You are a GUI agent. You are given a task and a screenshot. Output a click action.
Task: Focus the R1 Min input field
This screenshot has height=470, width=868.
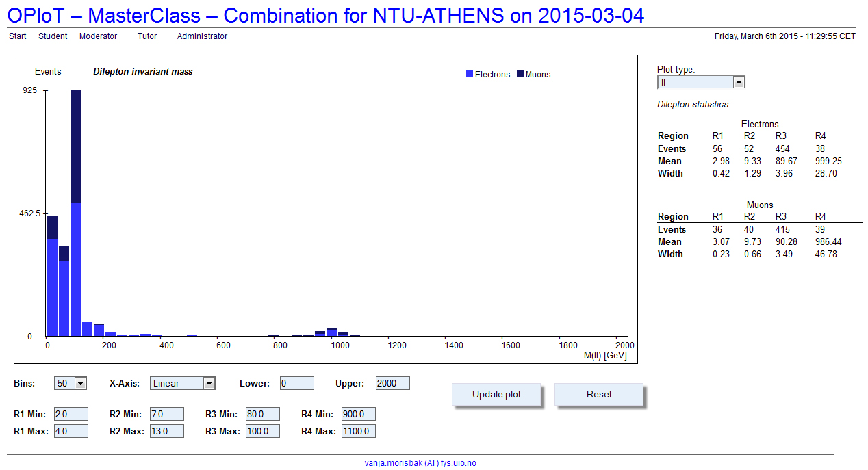pyautogui.click(x=71, y=414)
